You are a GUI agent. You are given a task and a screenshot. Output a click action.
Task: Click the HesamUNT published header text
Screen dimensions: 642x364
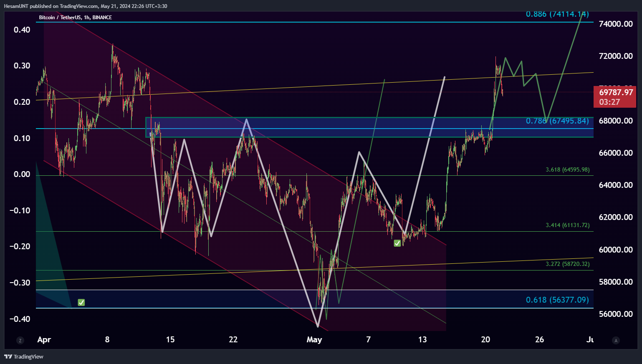(86, 6)
